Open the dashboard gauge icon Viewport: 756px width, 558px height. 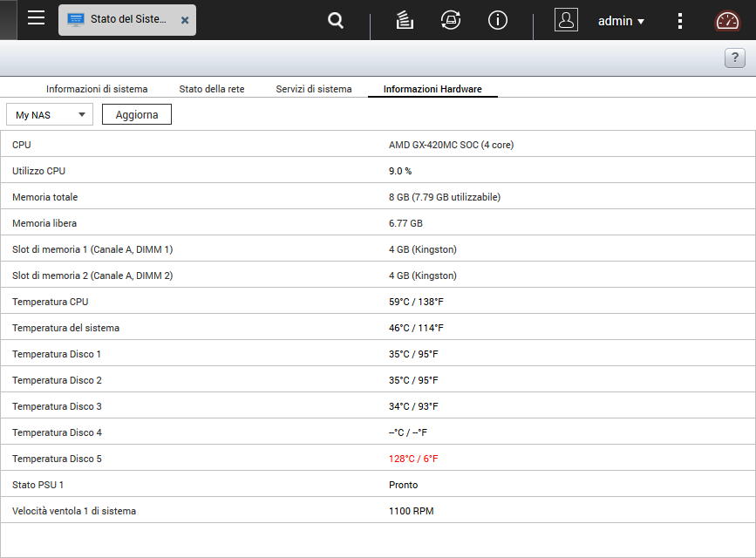coord(727,21)
